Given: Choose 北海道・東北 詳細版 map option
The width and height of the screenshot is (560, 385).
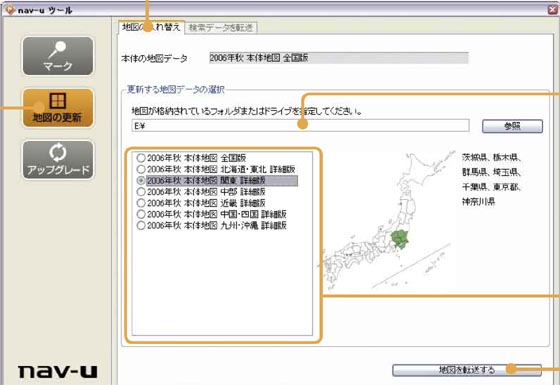Looking at the screenshot, I should (x=141, y=169).
